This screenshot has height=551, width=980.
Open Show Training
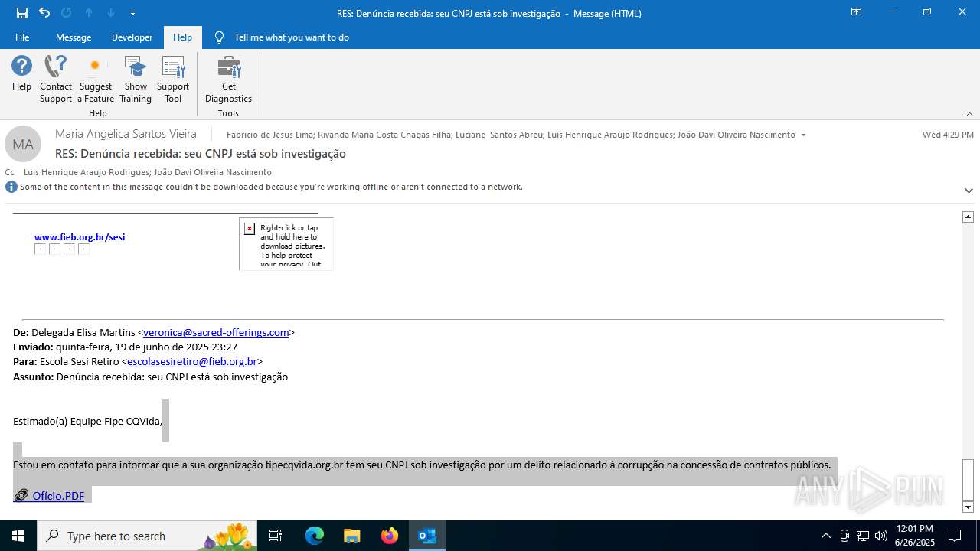tap(136, 80)
